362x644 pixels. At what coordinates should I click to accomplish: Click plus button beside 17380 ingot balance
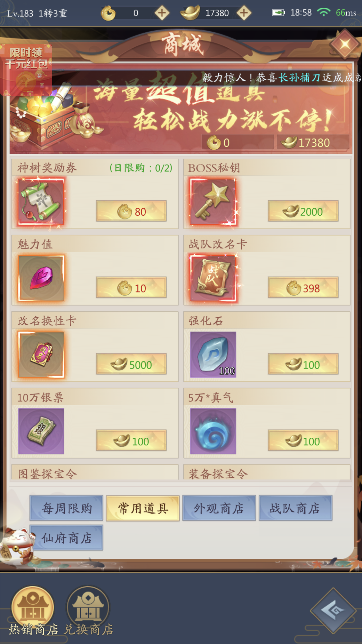pos(244,13)
